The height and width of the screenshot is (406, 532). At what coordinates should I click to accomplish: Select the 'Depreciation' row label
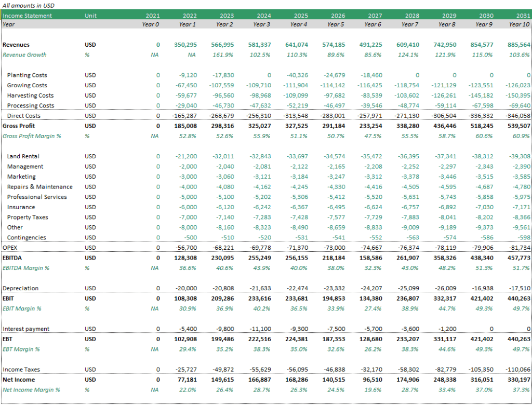pyautogui.click(x=20, y=289)
